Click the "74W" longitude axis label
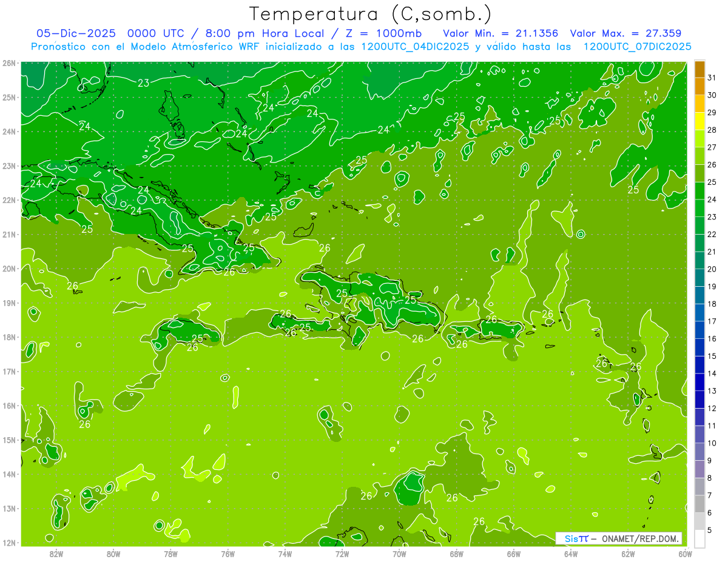 285,554
